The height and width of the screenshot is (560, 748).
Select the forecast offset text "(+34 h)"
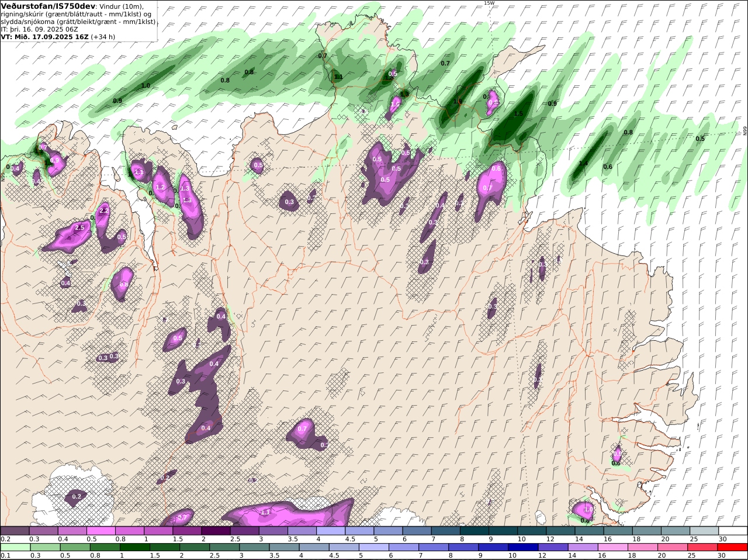point(103,36)
